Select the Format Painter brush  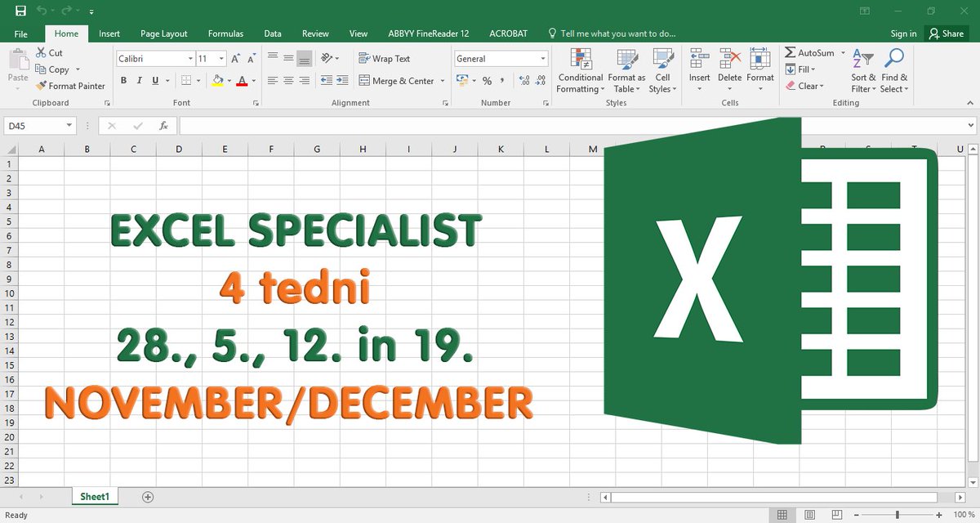(41, 86)
